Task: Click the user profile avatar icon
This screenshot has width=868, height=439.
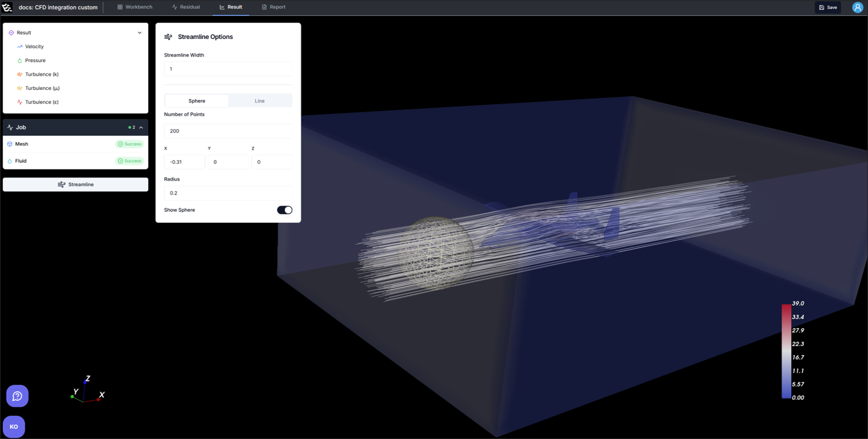Action: [857, 7]
